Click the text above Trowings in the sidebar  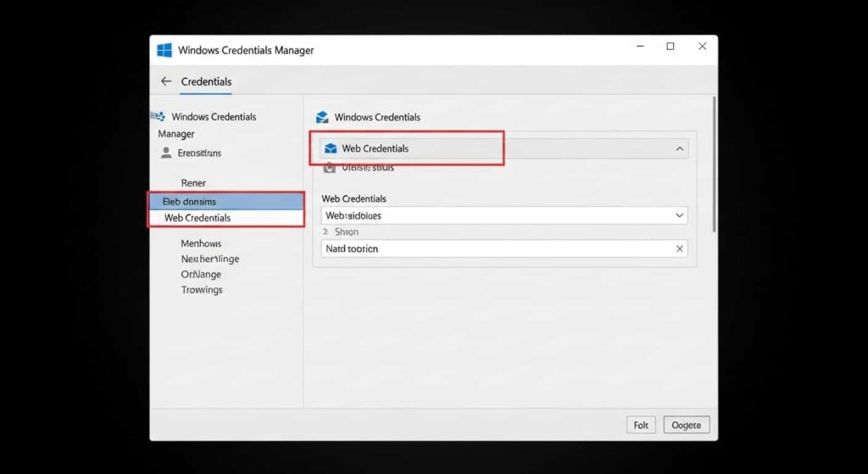200,274
